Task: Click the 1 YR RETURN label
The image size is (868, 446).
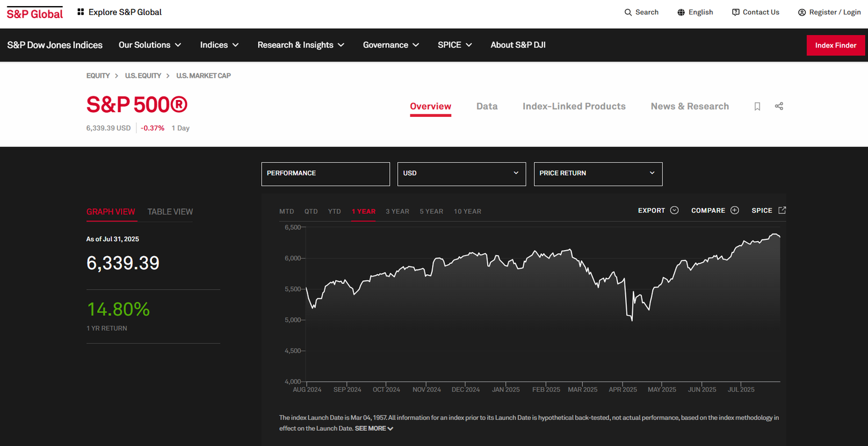Action: (x=107, y=328)
